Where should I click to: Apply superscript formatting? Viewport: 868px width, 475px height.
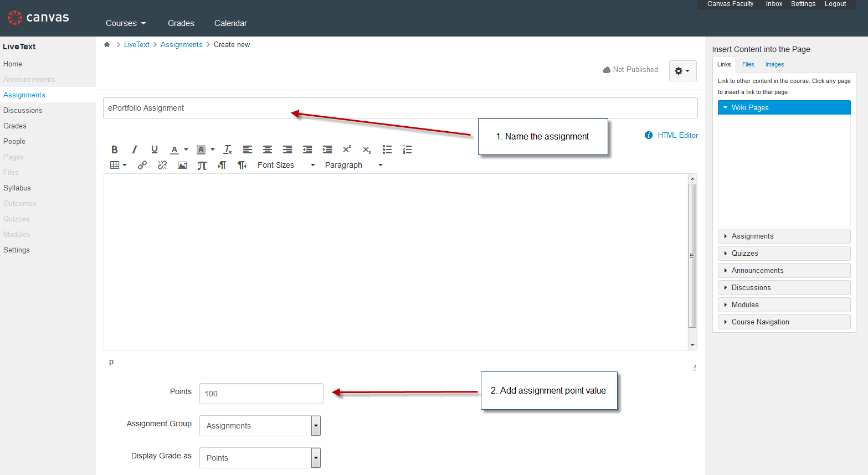[x=346, y=149]
